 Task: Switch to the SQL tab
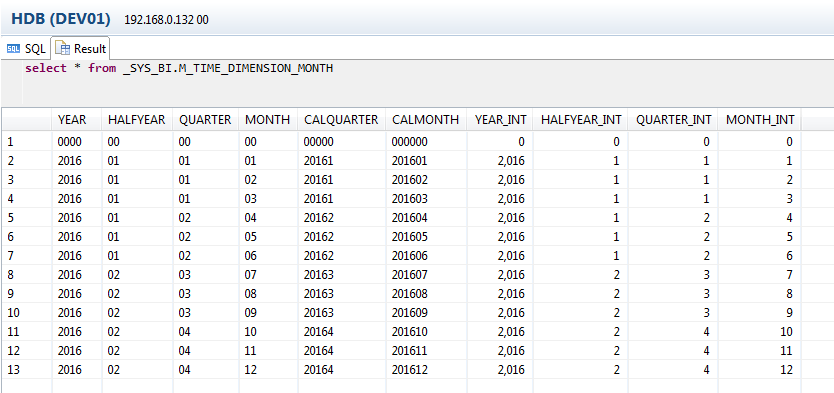click(26, 49)
